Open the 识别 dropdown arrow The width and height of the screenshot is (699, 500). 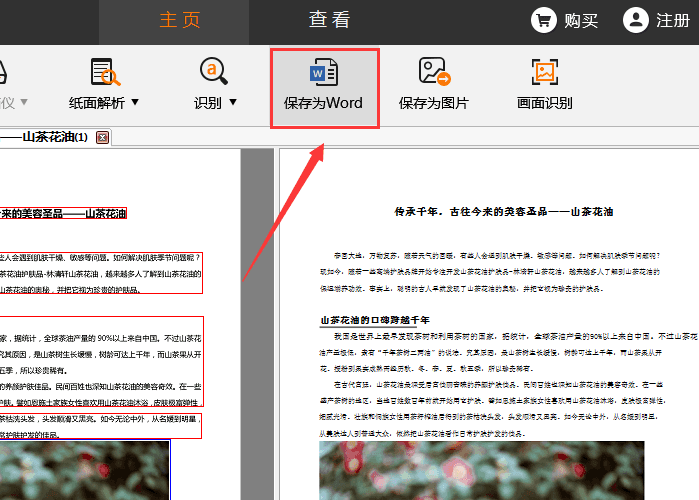[233, 103]
